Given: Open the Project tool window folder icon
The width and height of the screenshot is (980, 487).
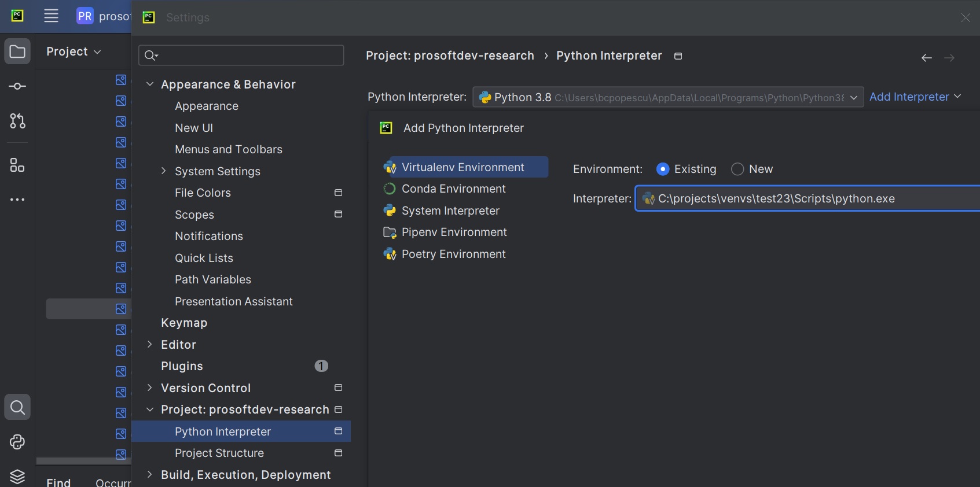Looking at the screenshot, I should (17, 51).
